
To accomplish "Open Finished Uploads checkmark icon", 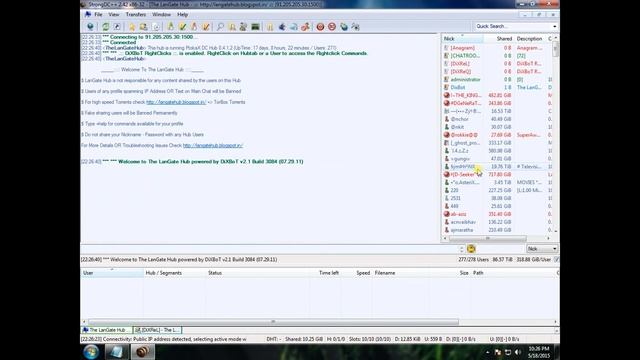I will coord(206,27).
